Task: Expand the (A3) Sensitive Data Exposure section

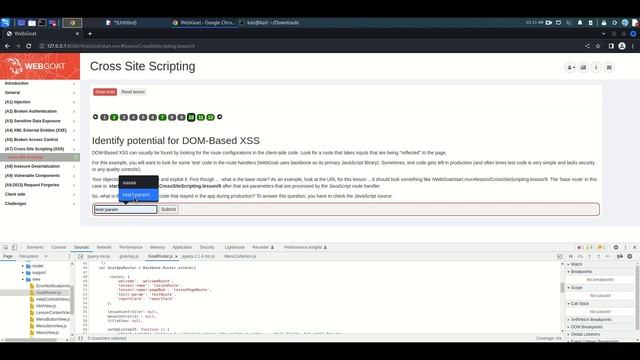Action: tap(40, 121)
